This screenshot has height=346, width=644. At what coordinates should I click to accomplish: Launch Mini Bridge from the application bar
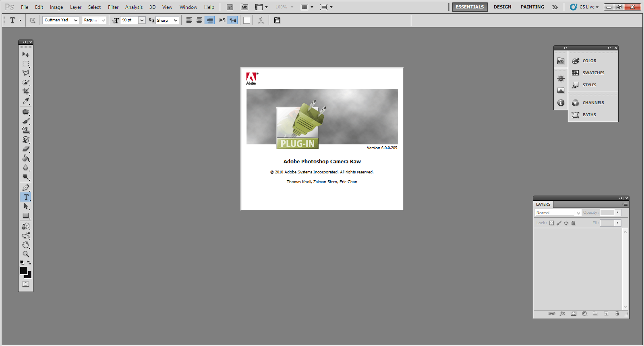[x=244, y=7]
